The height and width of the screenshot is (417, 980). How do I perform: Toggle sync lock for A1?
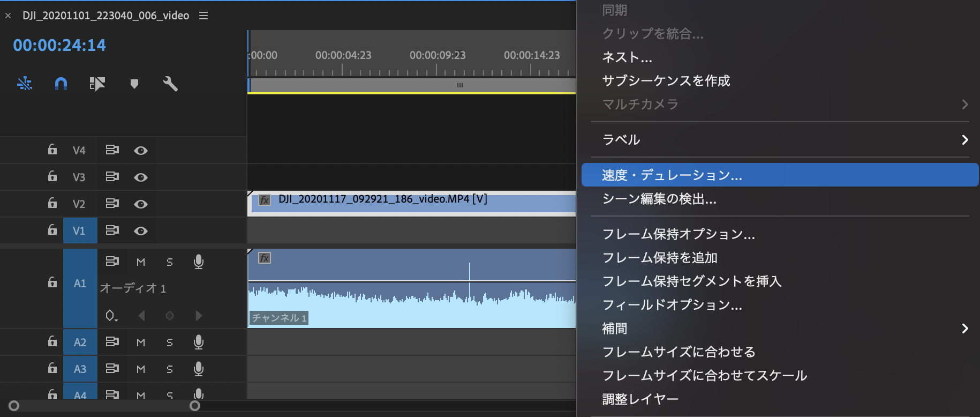112,261
